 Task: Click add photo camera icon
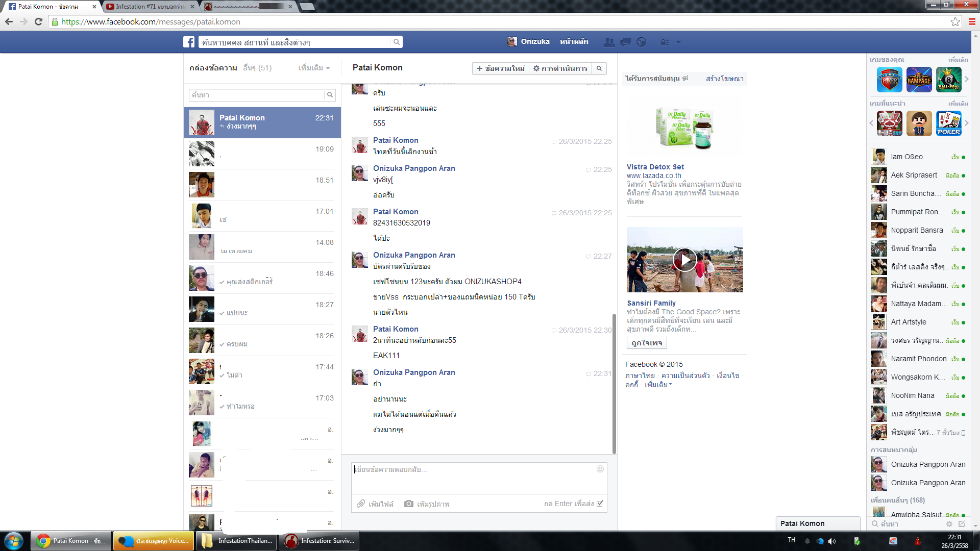[409, 504]
